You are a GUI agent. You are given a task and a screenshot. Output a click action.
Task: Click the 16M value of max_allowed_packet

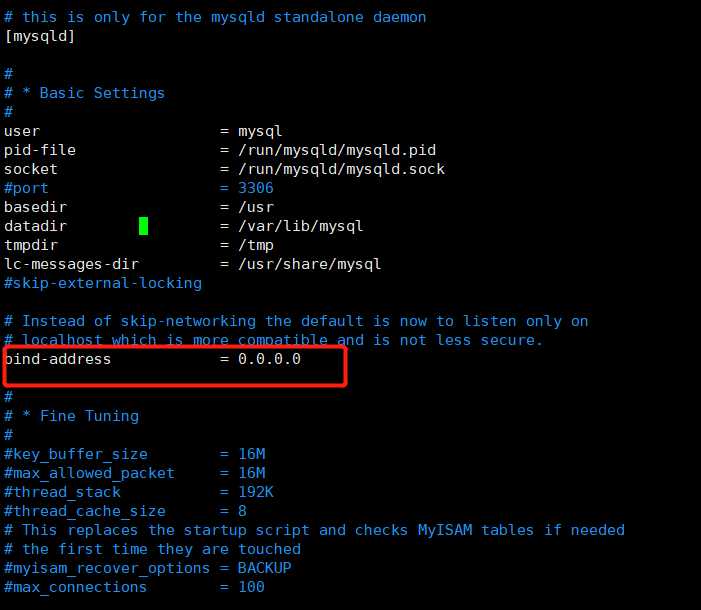point(252,473)
